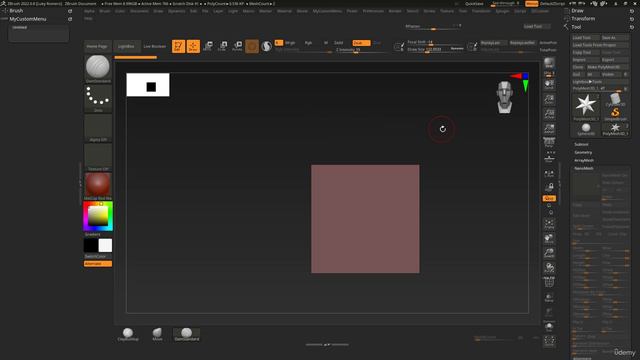Activate the Move transform mode icon
The image size is (640, 360).
tap(208, 46)
